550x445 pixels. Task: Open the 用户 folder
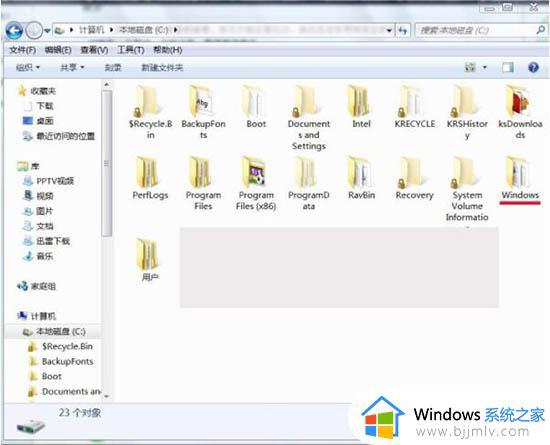[x=148, y=254]
